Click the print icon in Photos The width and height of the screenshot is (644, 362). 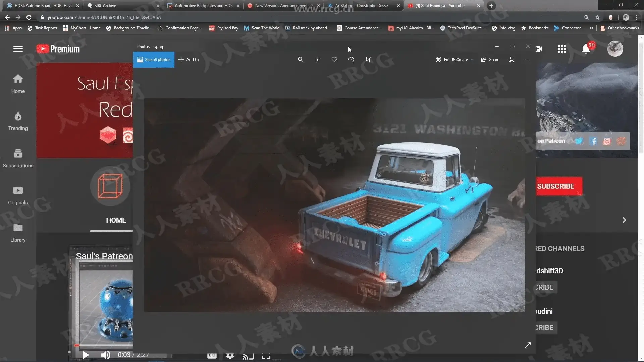click(x=511, y=60)
